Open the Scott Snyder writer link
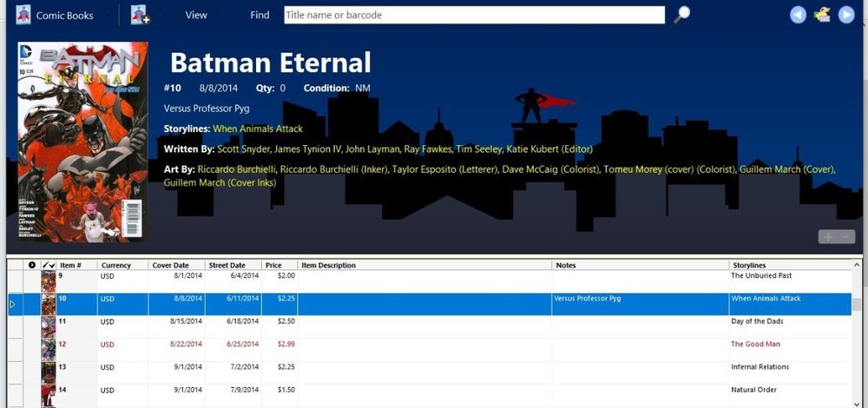This screenshot has width=868, height=408. pyautogui.click(x=243, y=149)
